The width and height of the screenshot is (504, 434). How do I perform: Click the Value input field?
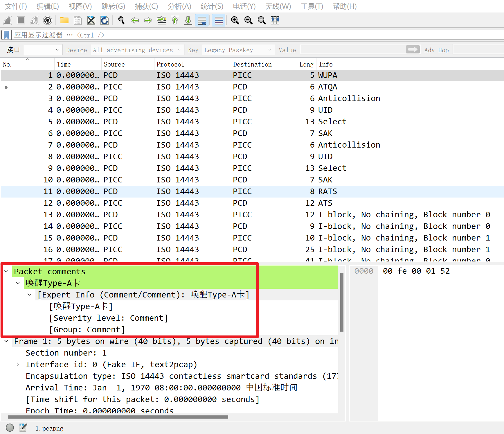tap(353, 50)
